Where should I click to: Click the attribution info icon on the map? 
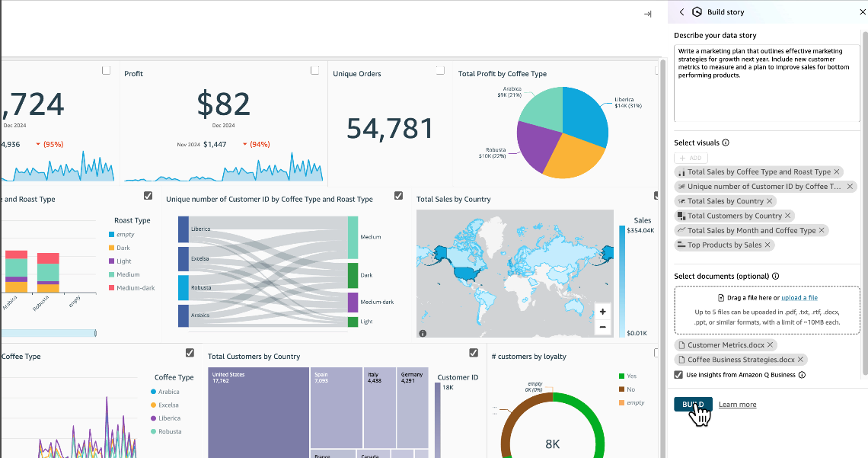422,332
